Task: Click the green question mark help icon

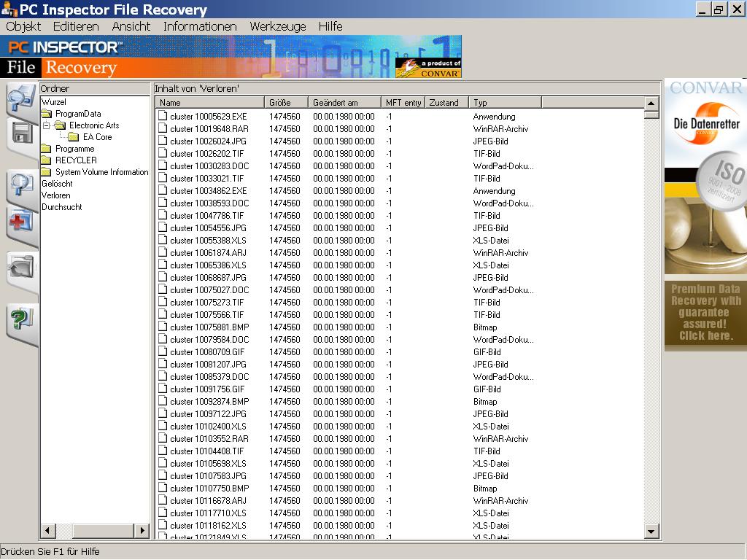Action: pyautogui.click(x=21, y=319)
